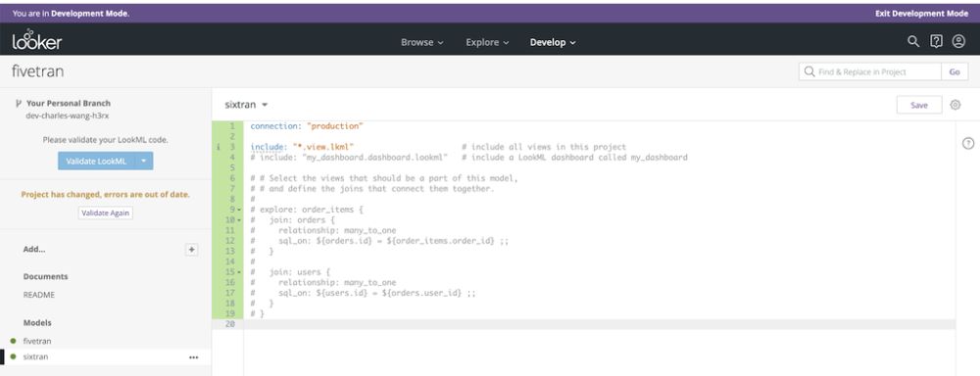Click Exit Development Mode link
The width and height of the screenshot is (980, 376).
[921, 13]
